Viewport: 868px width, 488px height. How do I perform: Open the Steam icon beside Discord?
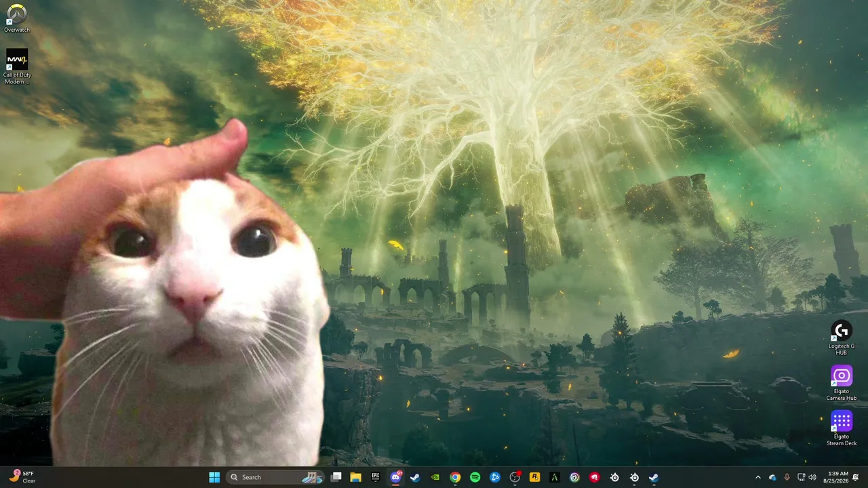[415, 477]
